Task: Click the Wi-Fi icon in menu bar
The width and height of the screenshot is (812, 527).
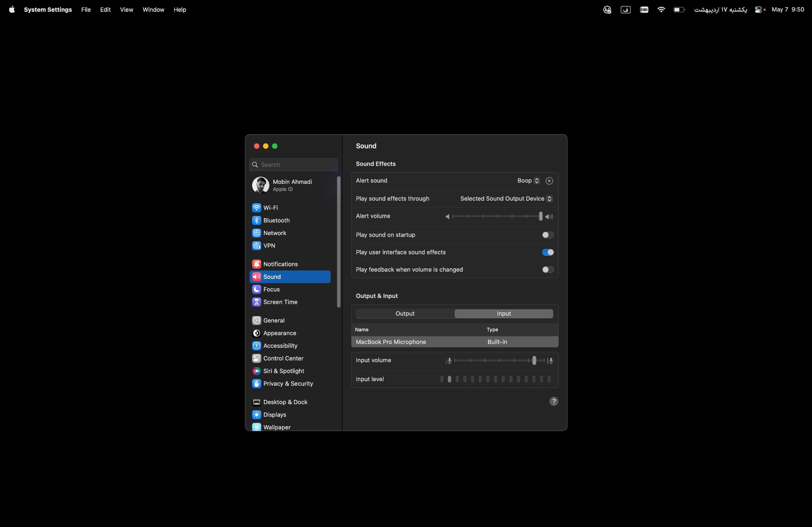Action: click(661, 9)
